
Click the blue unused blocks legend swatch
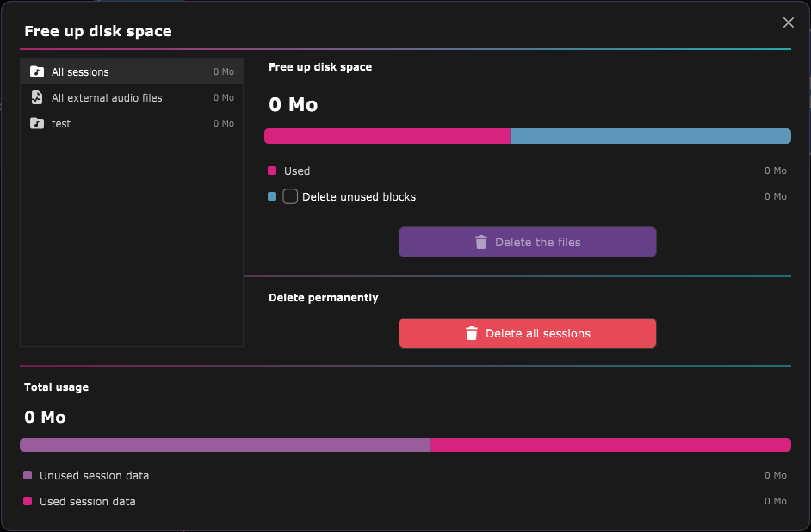click(272, 196)
